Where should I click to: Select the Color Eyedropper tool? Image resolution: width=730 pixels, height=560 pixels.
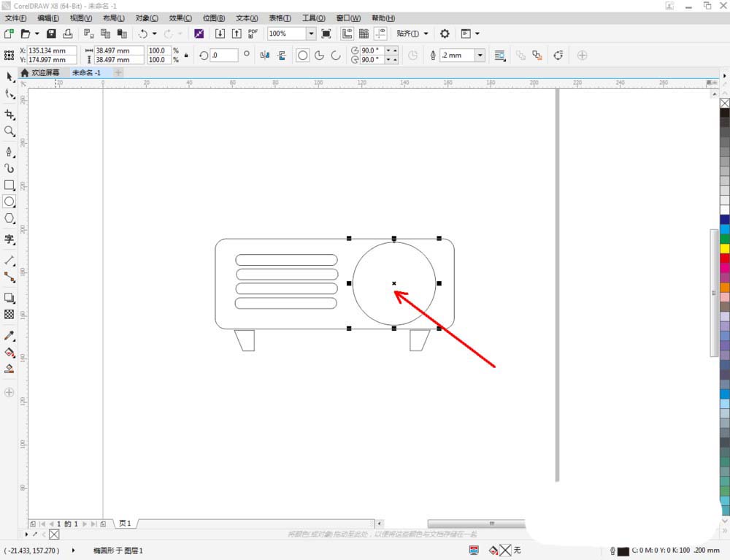click(9, 336)
